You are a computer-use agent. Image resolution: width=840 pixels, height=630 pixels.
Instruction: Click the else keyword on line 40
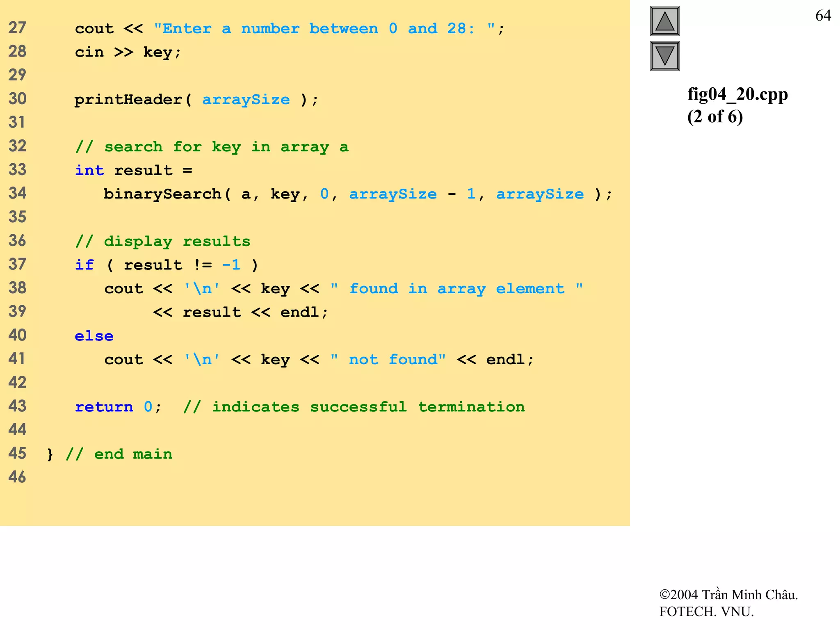coord(94,336)
